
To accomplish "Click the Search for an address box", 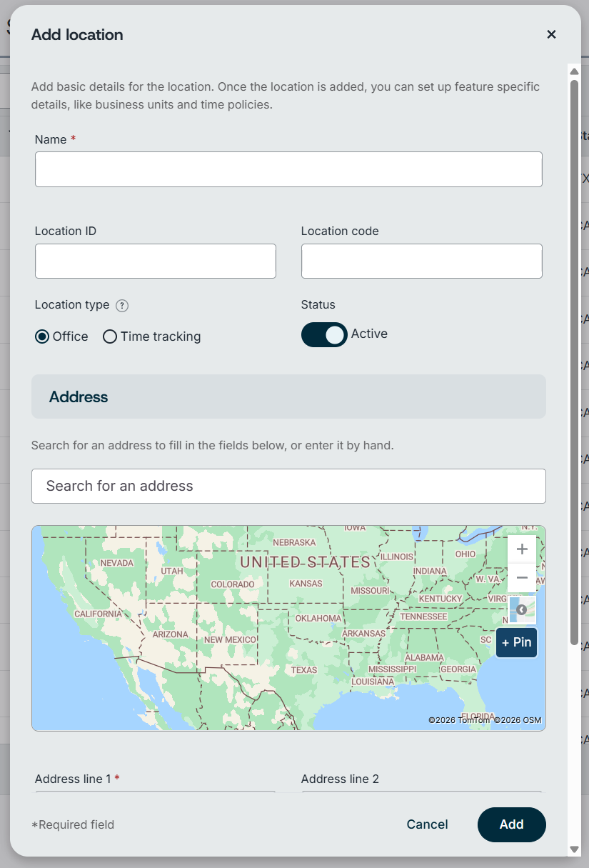I will [288, 486].
